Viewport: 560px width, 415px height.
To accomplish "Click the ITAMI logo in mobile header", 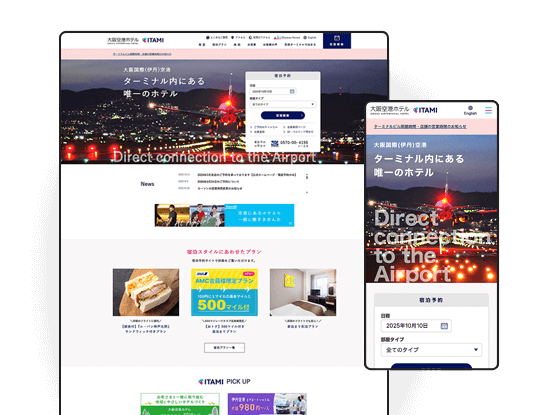I will (425, 110).
